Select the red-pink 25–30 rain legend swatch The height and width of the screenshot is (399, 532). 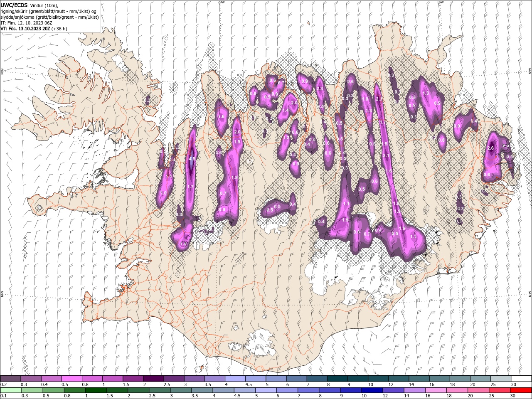pos(500,390)
